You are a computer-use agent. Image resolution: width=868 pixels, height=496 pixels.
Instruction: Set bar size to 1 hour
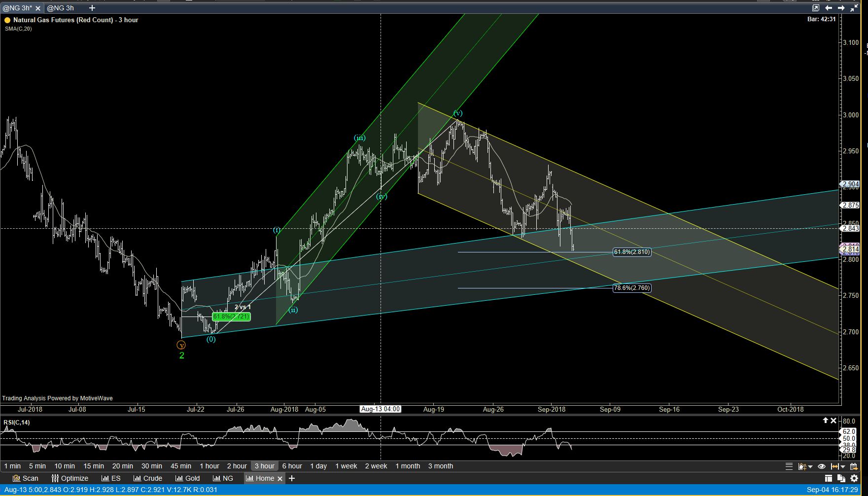point(209,466)
